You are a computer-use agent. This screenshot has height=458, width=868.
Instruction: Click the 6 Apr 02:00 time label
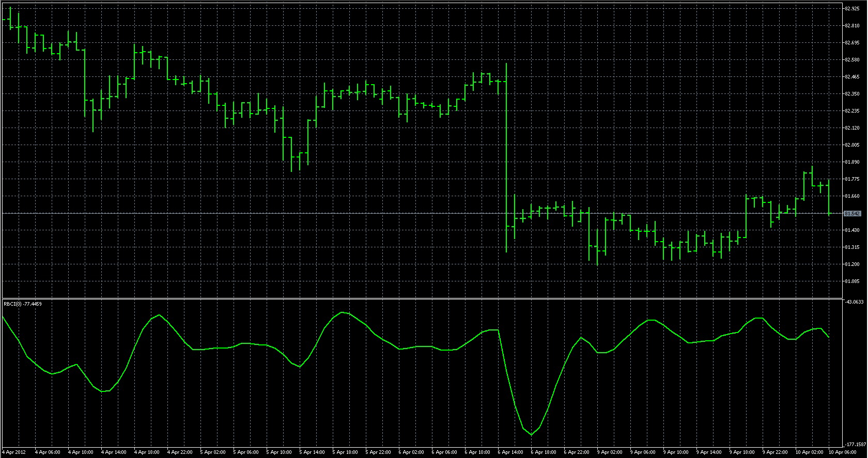click(x=411, y=452)
